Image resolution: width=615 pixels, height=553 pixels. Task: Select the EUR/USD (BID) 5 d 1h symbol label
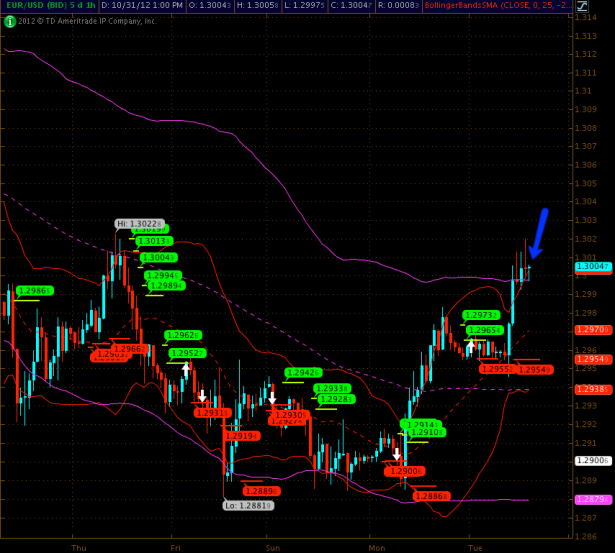[x=36, y=6]
